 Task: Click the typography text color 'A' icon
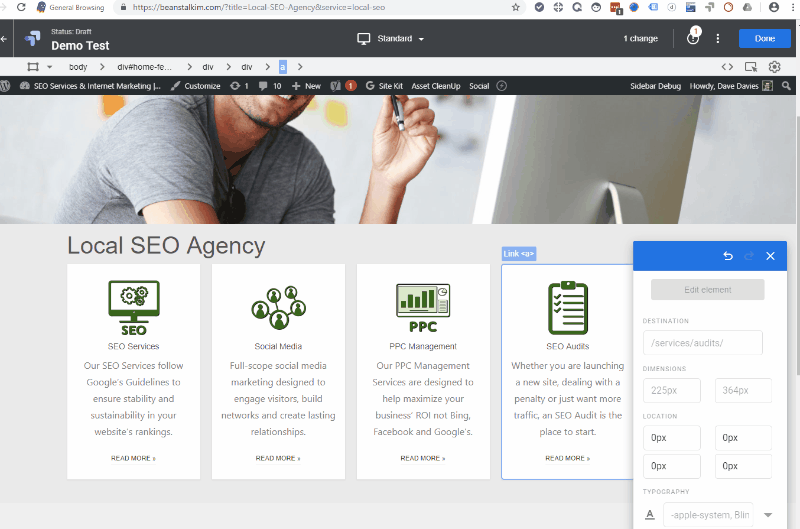pos(649,515)
